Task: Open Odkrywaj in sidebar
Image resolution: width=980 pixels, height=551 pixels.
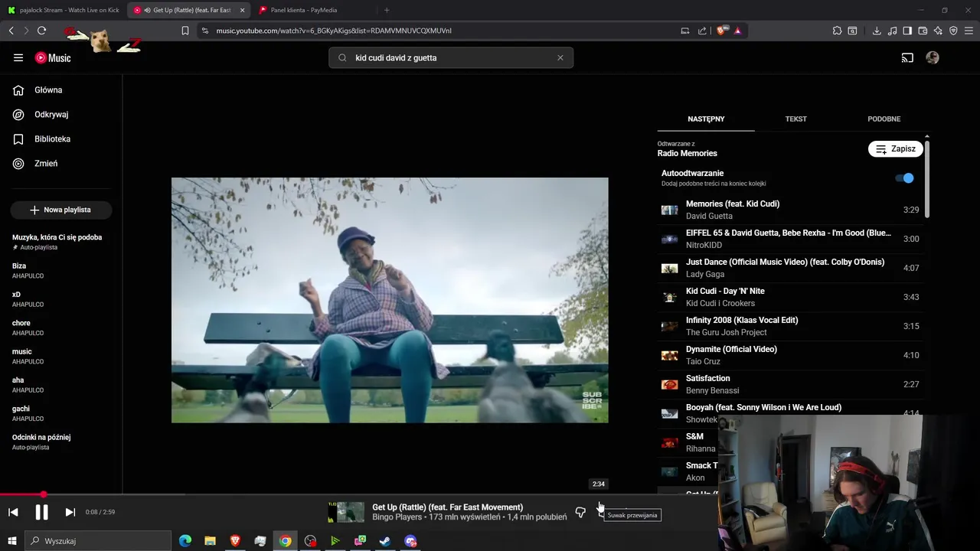Action: click(x=61, y=115)
